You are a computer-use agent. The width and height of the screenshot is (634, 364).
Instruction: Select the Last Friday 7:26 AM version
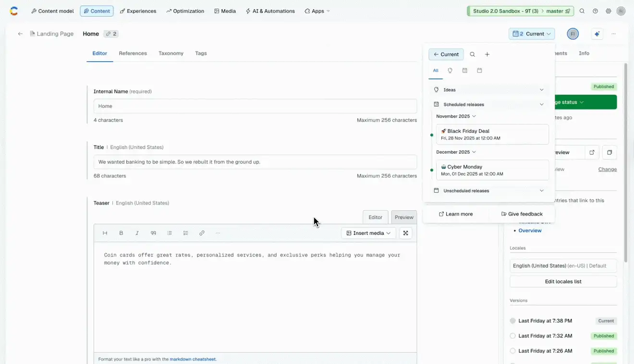(x=512, y=351)
